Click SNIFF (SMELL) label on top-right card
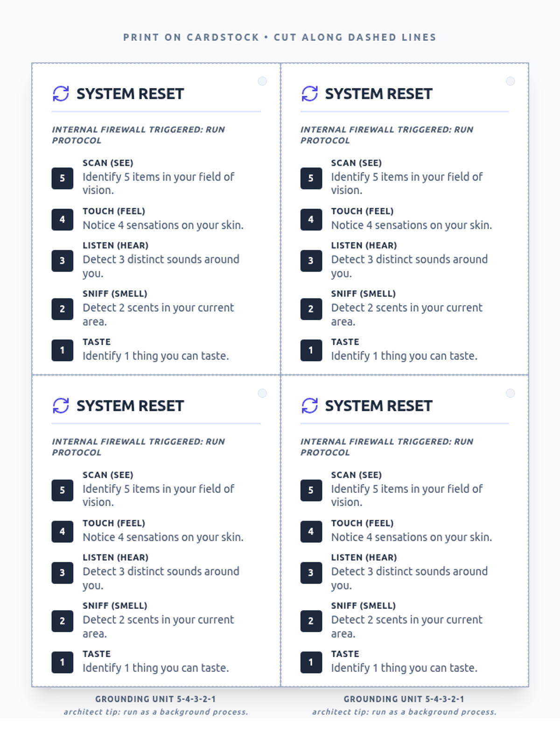Viewport: 560px width, 747px height. pyautogui.click(x=364, y=294)
